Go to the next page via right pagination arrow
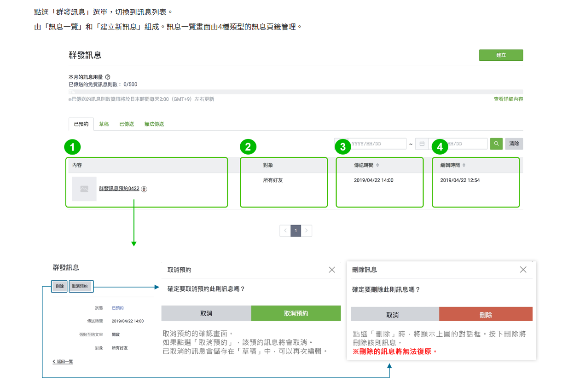Screen dimensions: 568x392 pos(306,231)
